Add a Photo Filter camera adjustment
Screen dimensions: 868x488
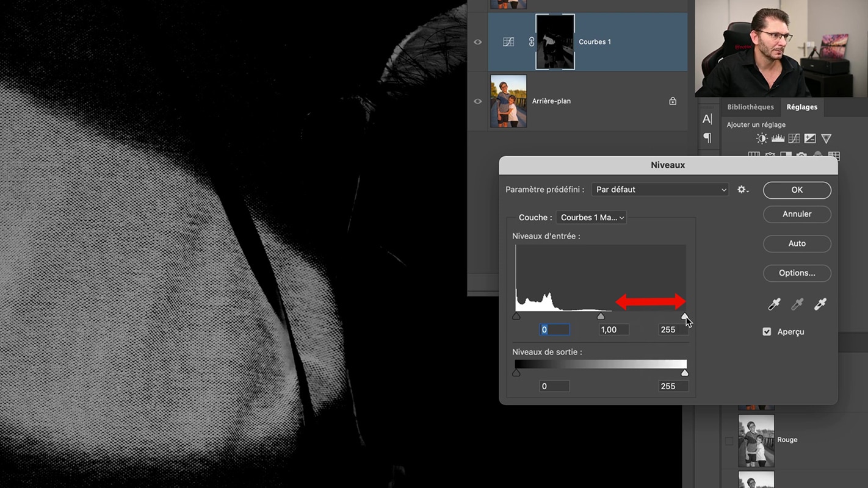802,155
